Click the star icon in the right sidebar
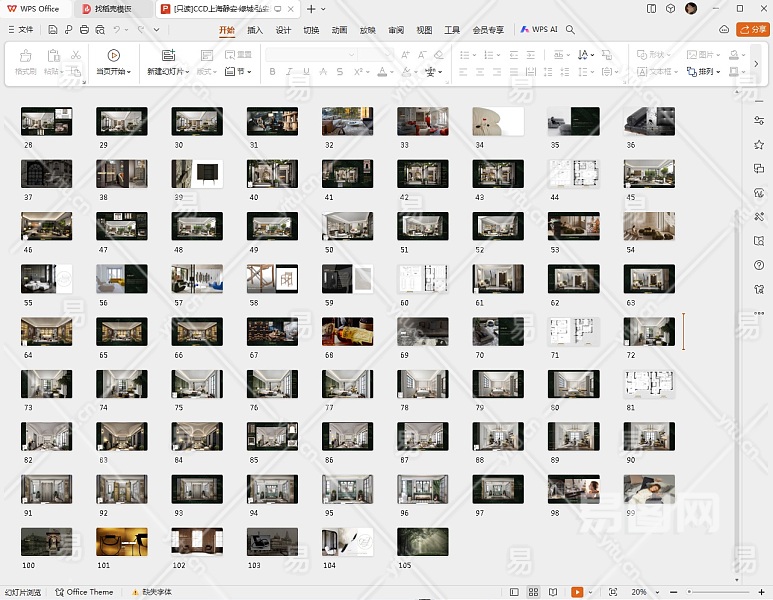The width and height of the screenshot is (773, 600). (759, 145)
